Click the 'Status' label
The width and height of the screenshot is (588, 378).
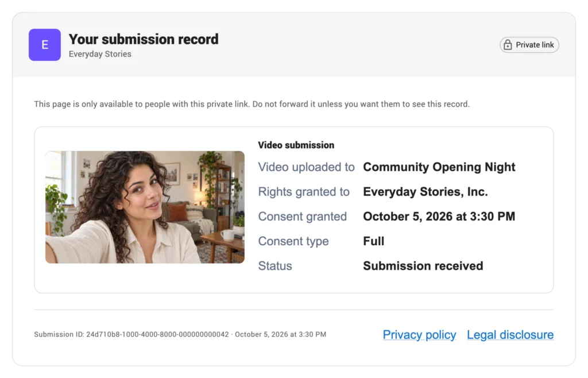[275, 266]
